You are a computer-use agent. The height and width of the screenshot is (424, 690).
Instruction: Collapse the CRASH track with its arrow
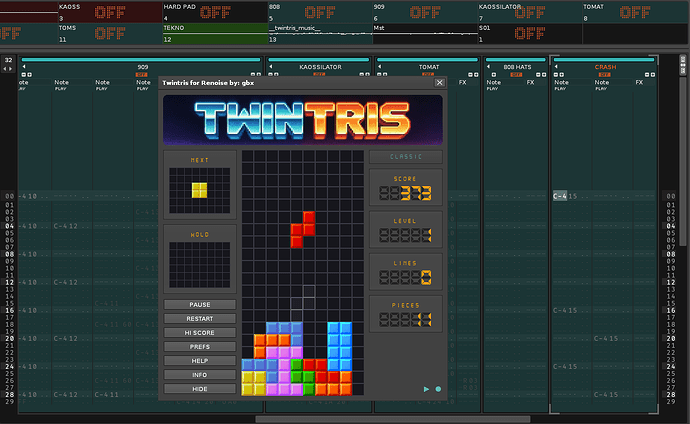pos(556,67)
